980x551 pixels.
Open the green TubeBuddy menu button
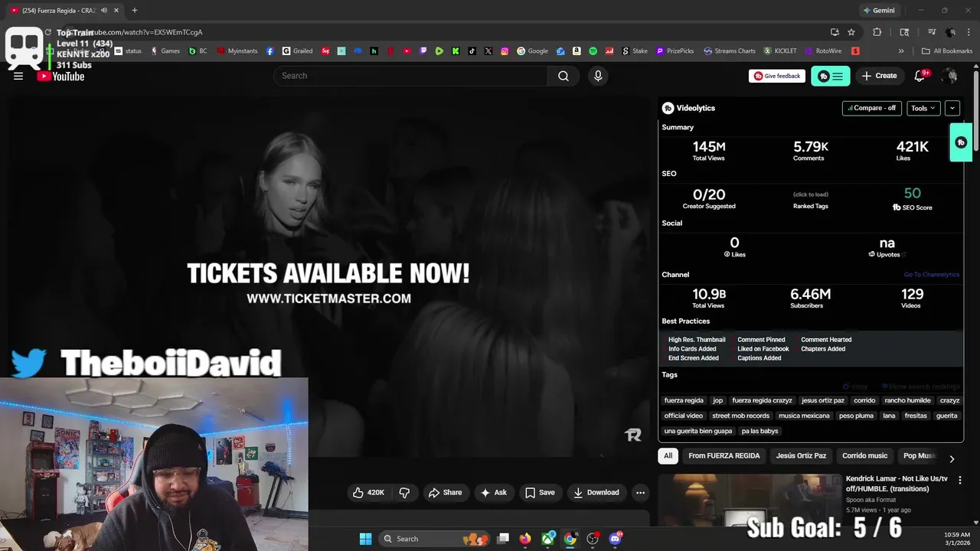[x=831, y=76]
